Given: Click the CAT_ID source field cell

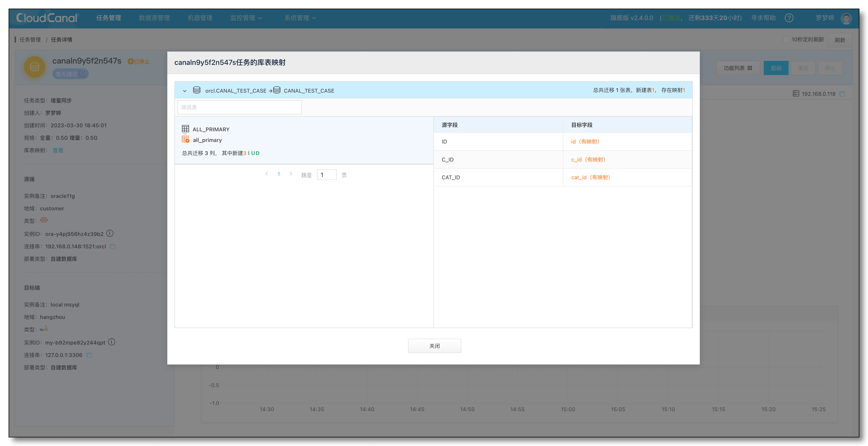Looking at the screenshot, I should pos(498,177).
